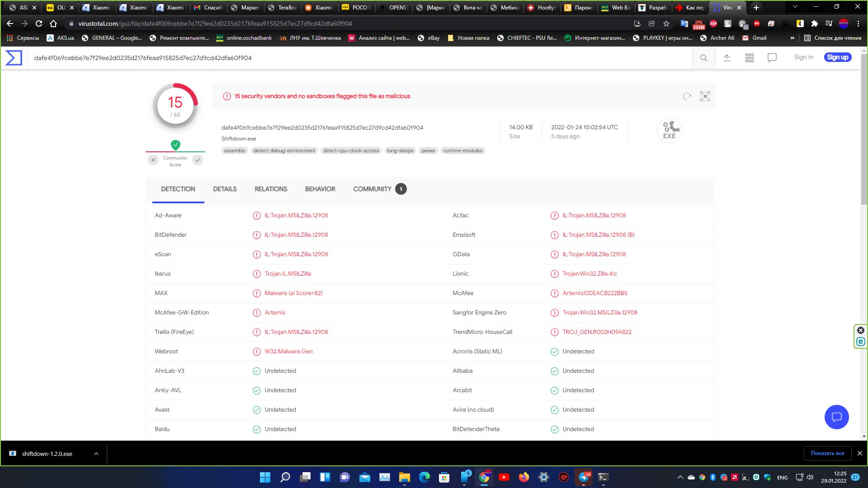Image resolution: width=868 pixels, height=488 pixels.
Task: Click the peexe tag
Action: (428, 151)
